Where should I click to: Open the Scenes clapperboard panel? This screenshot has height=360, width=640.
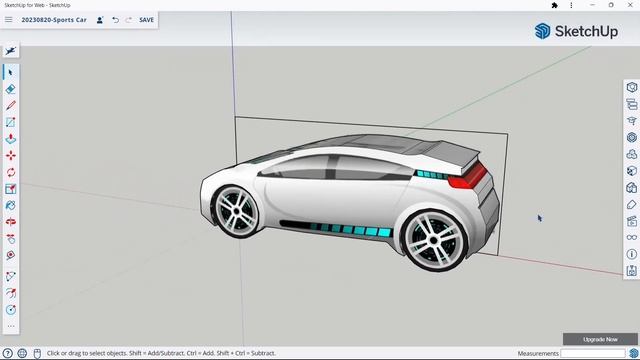[631, 221]
